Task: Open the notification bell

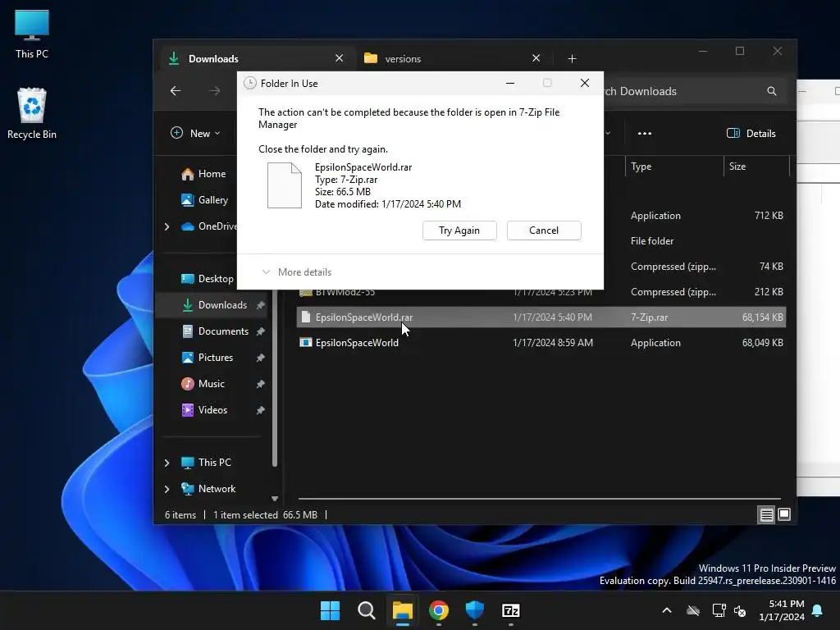Action: (818, 610)
